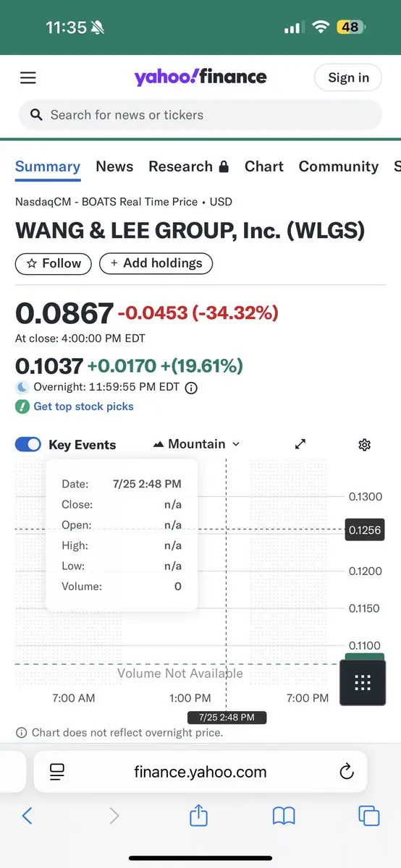Tap the overnight price info icon
Image resolution: width=401 pixels, height=868 pixels.
[191, 387]
